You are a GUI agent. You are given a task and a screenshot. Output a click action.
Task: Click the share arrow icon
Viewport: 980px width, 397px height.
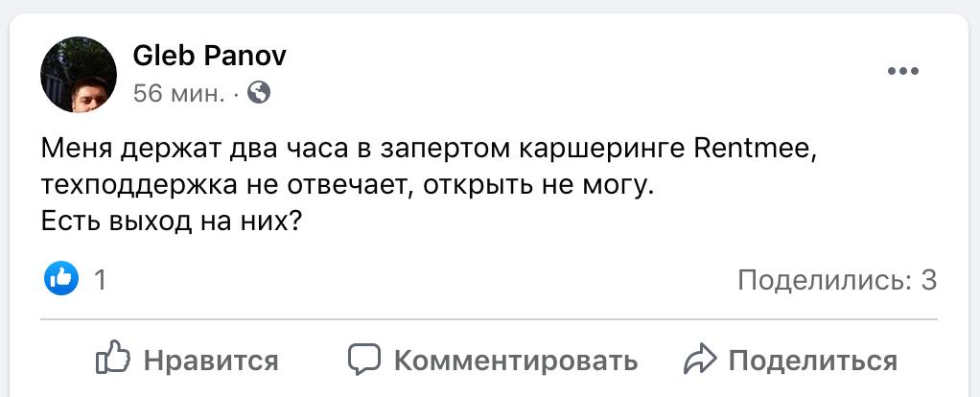[x=700, y=360]
